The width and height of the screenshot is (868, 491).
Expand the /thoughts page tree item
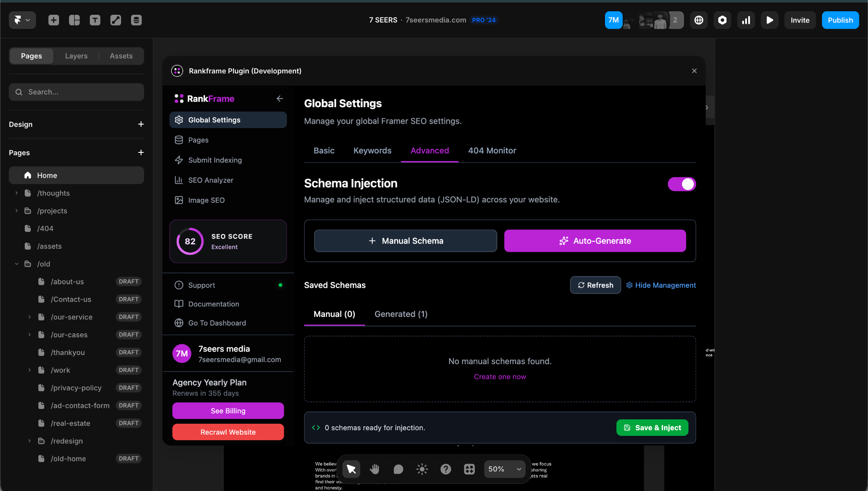tap(16, 193)
